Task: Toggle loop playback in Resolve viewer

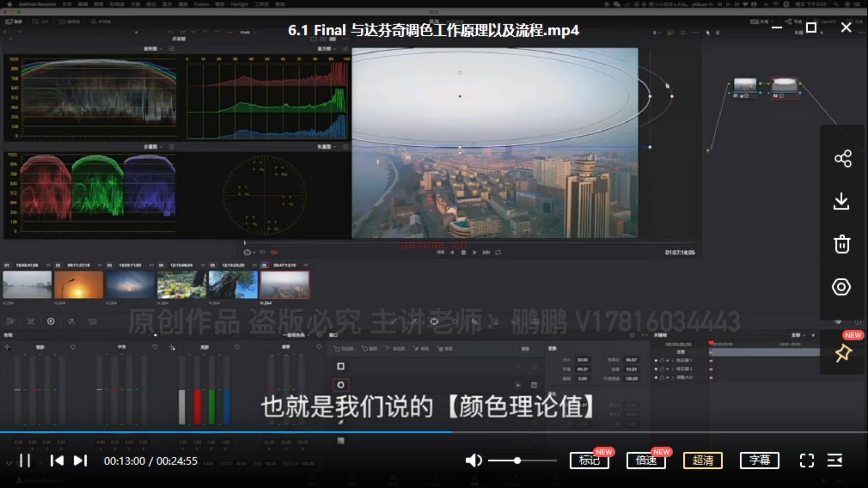Action: point(498,252)
